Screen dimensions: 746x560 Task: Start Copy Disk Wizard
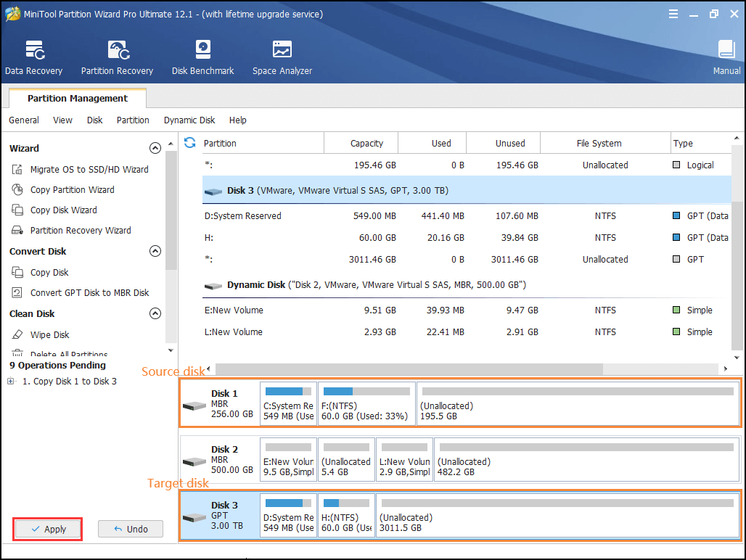[64, 210]
